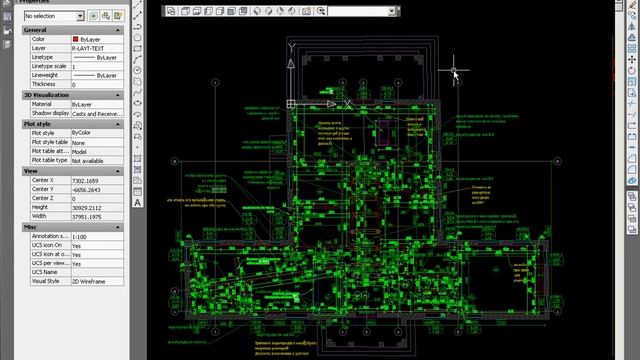Select the Extend modify tool
Image resolution: width=640 pixels, height=360 pixels.
[632, 115]
